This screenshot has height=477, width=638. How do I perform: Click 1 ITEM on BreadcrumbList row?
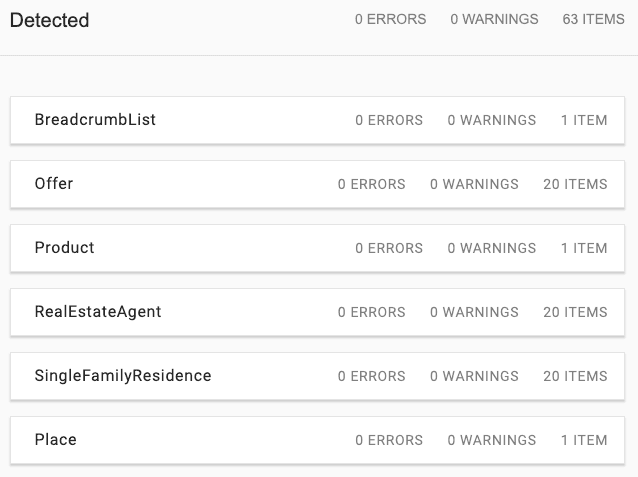pos(584,120)
